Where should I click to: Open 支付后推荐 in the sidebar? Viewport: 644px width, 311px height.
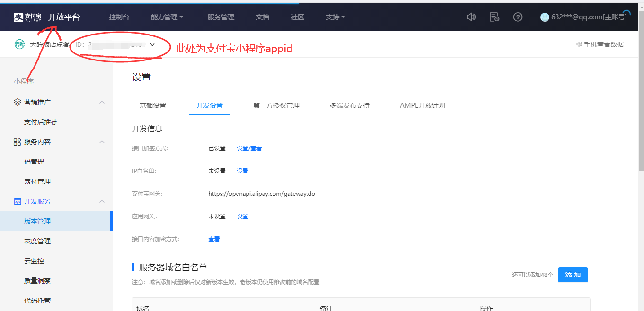pyautogui.click(x=41, y=122)
